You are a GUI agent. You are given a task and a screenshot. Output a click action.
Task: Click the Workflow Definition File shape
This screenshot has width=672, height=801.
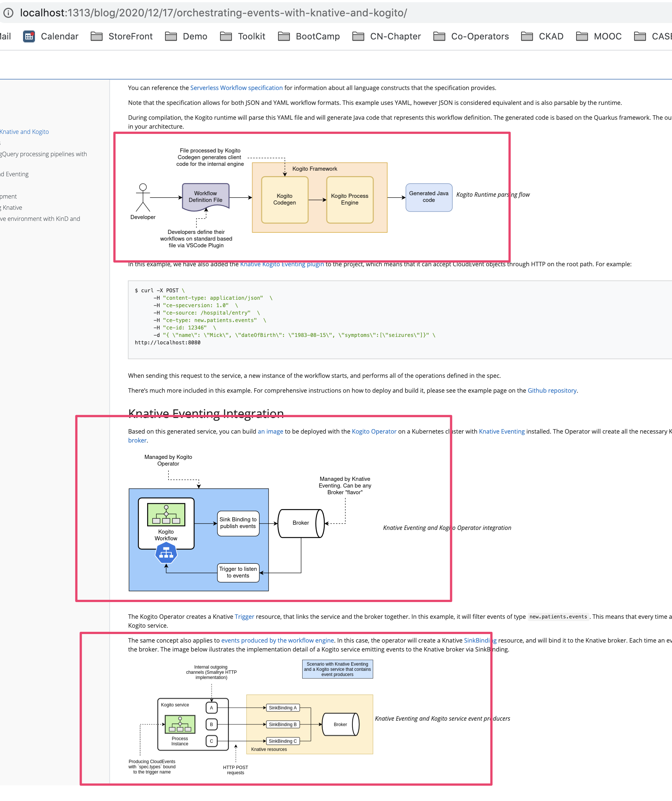tap(206, 197)
